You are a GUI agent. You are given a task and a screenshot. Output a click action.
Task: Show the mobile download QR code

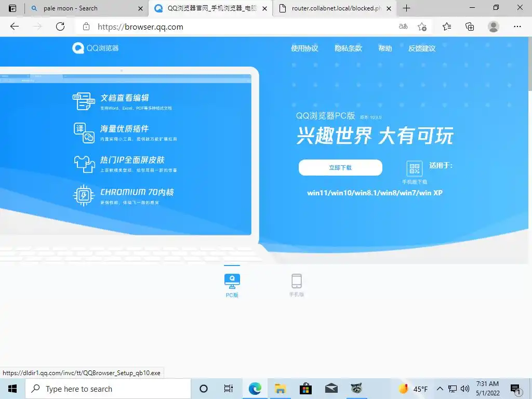[x=414, y=169]
